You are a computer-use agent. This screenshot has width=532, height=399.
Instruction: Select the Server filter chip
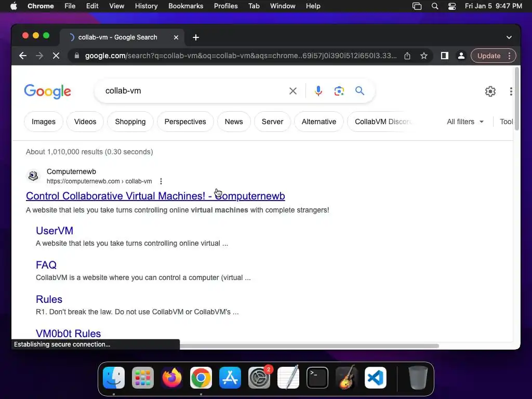[x=272, y=122]
